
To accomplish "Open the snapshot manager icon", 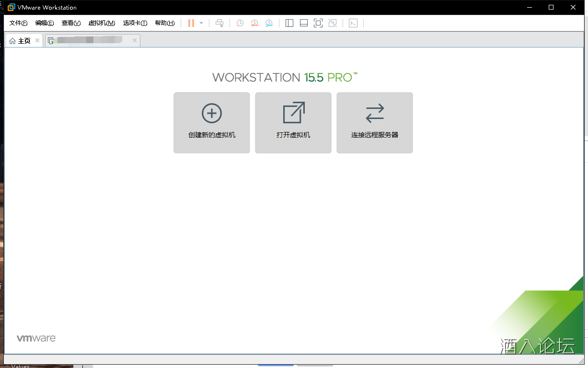I will 269,23.
